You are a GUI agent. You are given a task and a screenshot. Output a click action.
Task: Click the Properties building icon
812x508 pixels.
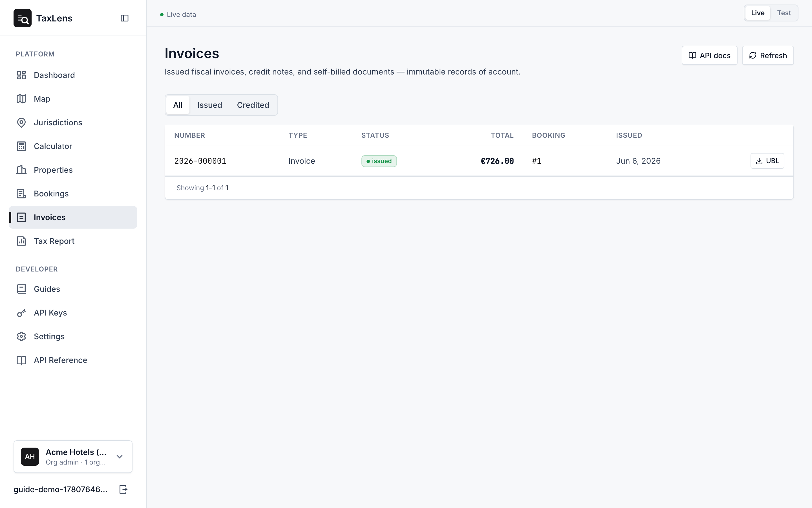tap(21, 170)
